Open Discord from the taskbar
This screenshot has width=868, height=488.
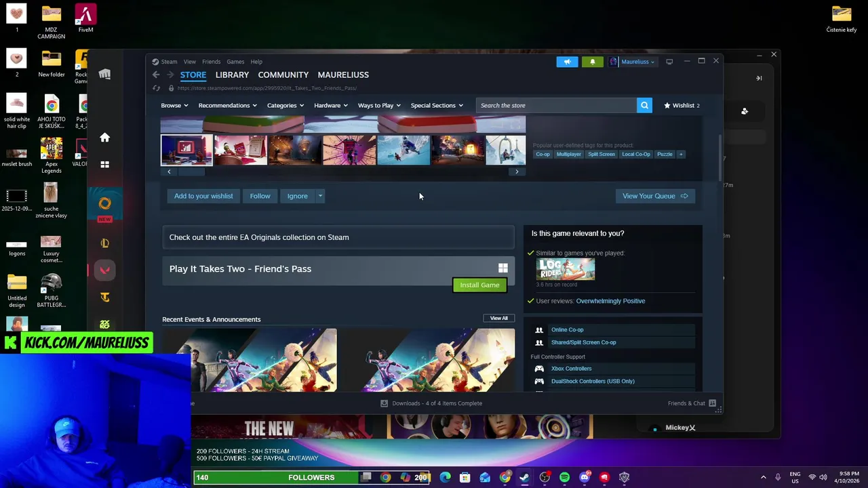pos(585,477)
